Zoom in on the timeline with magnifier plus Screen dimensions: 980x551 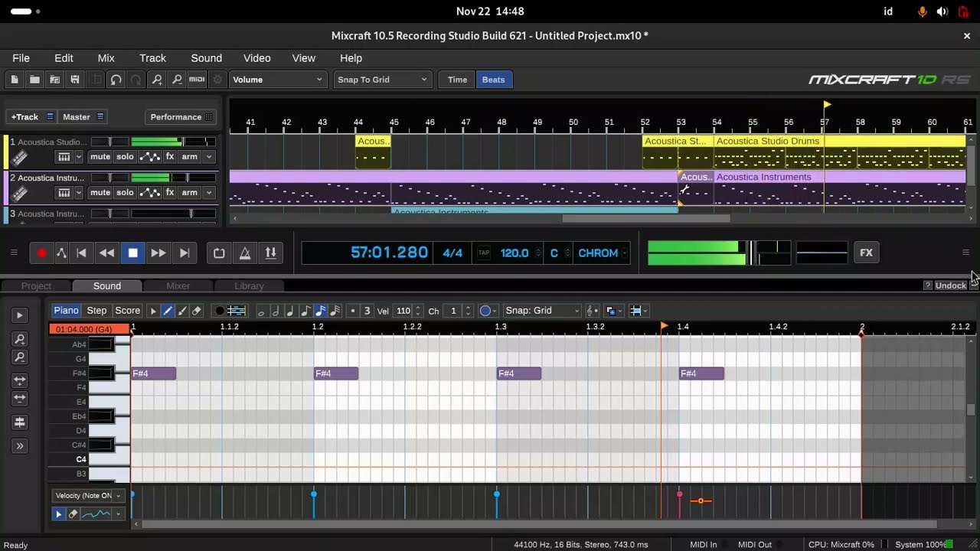157,80
